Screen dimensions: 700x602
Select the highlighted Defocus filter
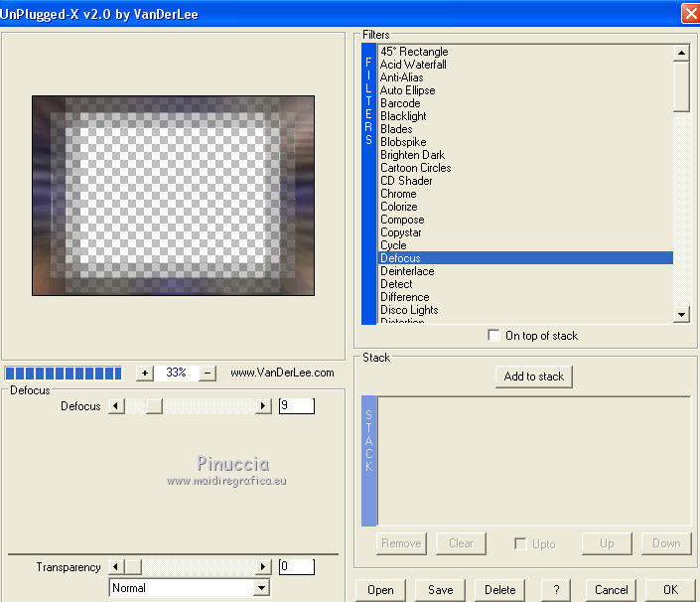[x=526, y=258]
